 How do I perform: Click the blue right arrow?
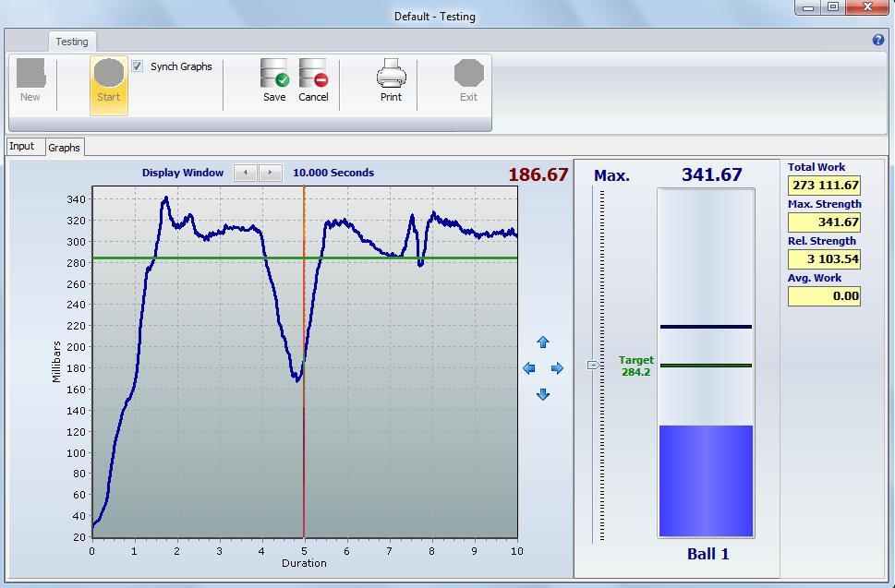pyautogui.click(x=557, y=368)
